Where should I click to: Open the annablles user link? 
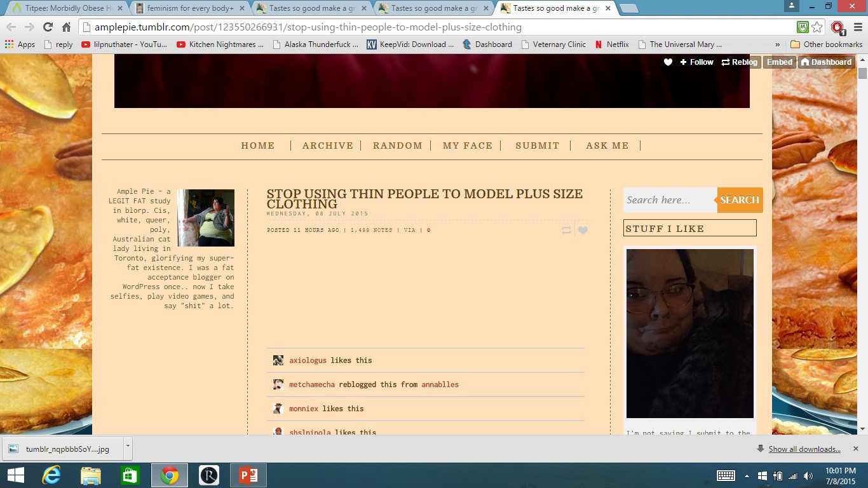(x=440, y=384)
